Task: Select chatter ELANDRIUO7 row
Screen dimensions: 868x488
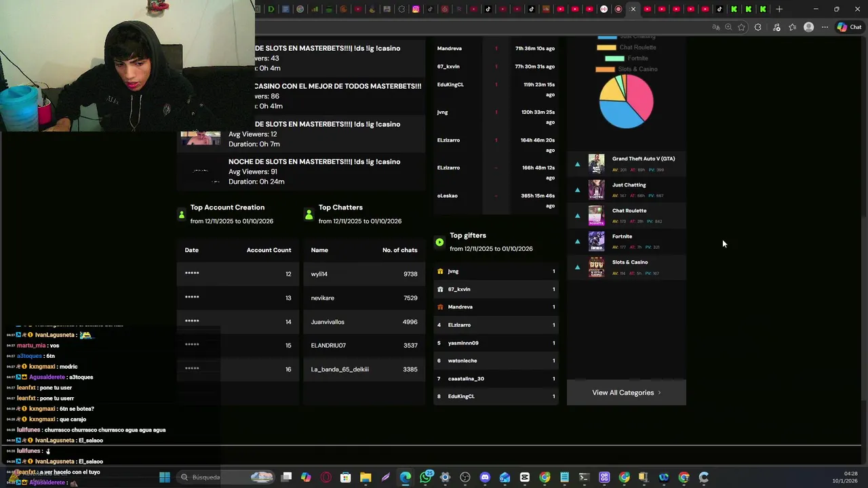Action: click(364, 346)
